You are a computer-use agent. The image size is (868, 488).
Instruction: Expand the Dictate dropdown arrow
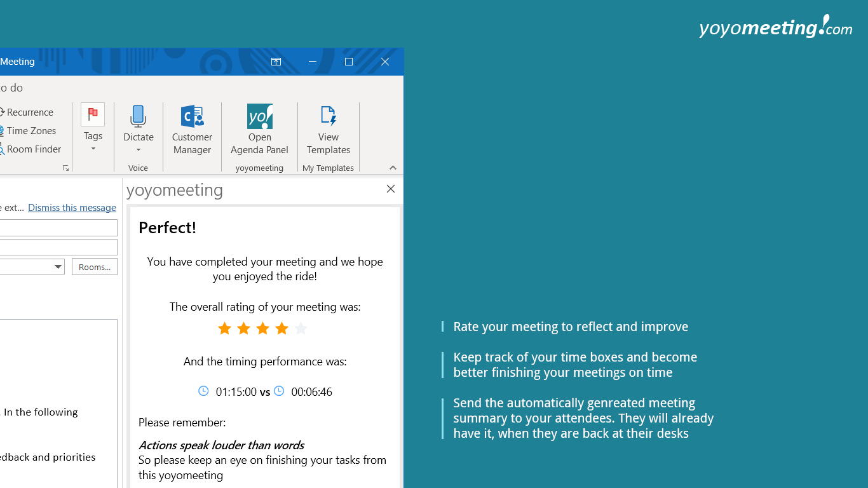point(138,151)
